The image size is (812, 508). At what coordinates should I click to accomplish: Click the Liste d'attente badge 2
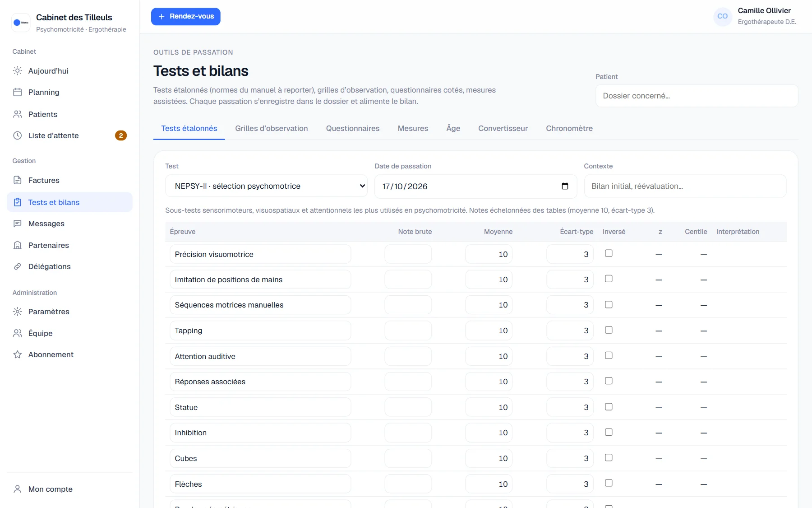tap(121, 135)
